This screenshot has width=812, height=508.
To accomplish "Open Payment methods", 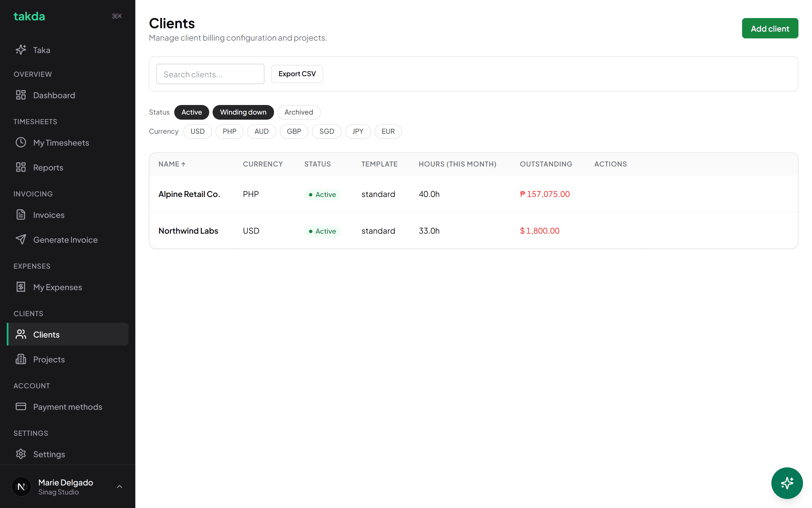I will (x=67, y=406).
